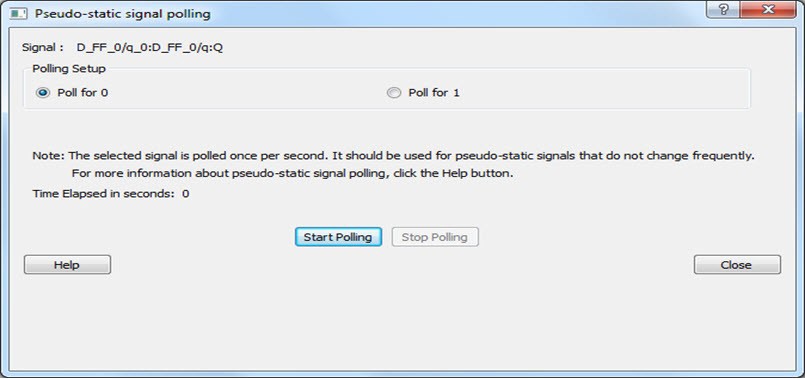
Task: Click the Close button at the bottom right
Action: [737, 265]
